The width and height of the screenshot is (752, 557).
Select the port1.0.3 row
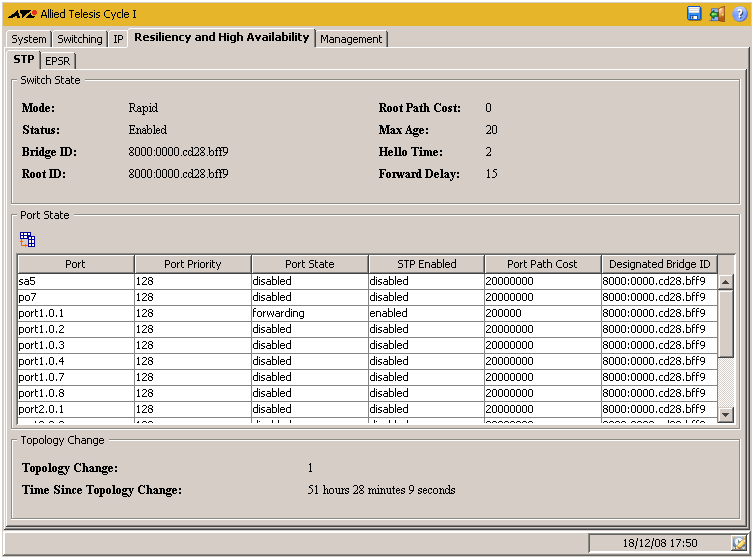pyautogui.click(x=367, y=345)
